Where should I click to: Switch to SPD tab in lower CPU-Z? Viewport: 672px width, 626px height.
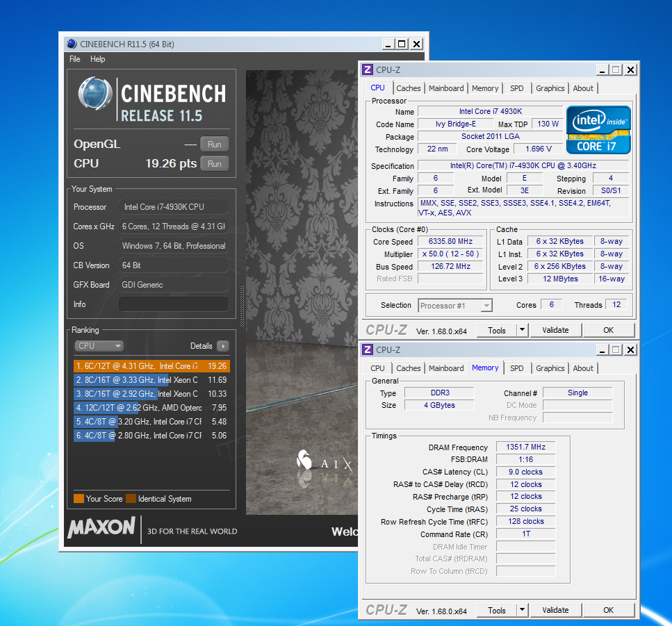tap(517, 368)
